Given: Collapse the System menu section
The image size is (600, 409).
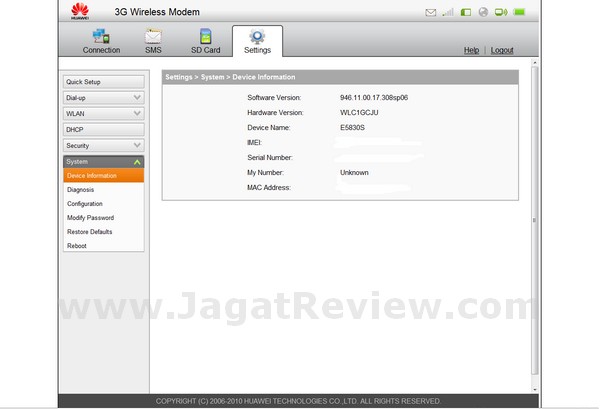Looking at the screenshot, I should coord(103,162).
